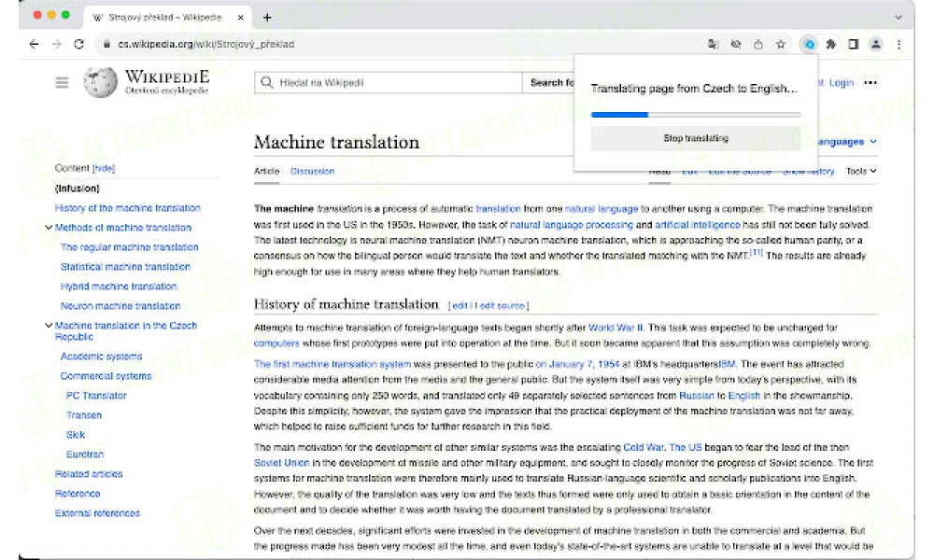Collapse Machine translation in the Czech Republic
The width and height of the screenshot is (934, 560).
[x=49, y=326]
